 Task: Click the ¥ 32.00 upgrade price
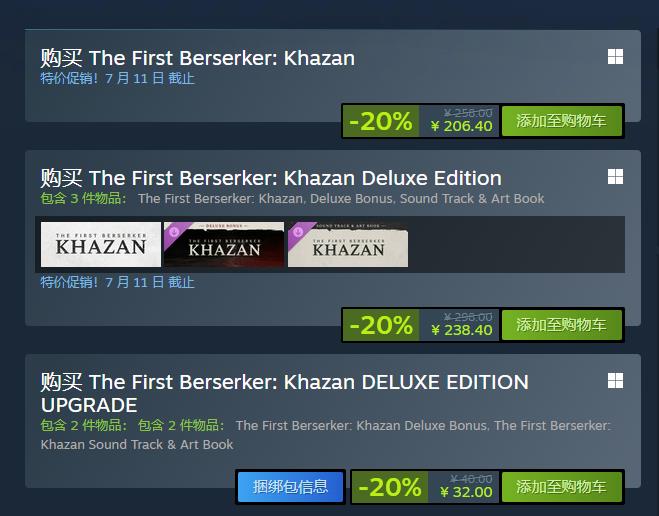pyautogui.click(x=466, y=492)
